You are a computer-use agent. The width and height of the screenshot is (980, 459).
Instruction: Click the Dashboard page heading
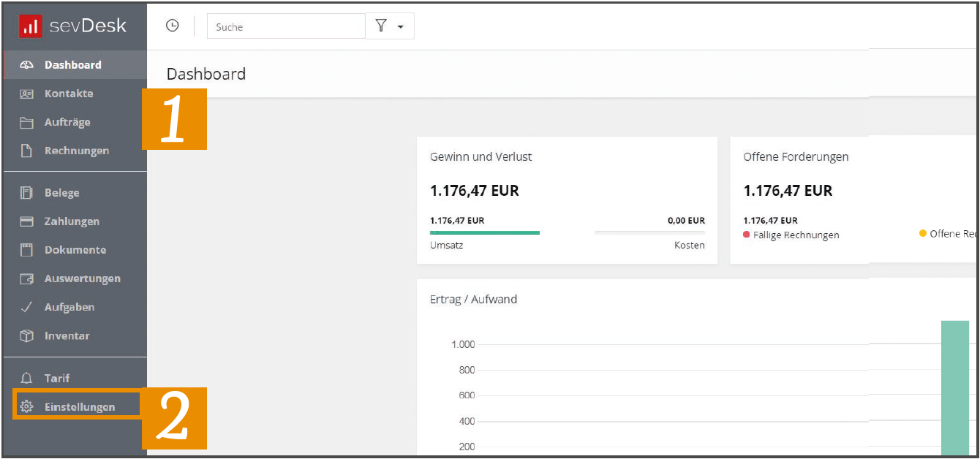point(206,74)
